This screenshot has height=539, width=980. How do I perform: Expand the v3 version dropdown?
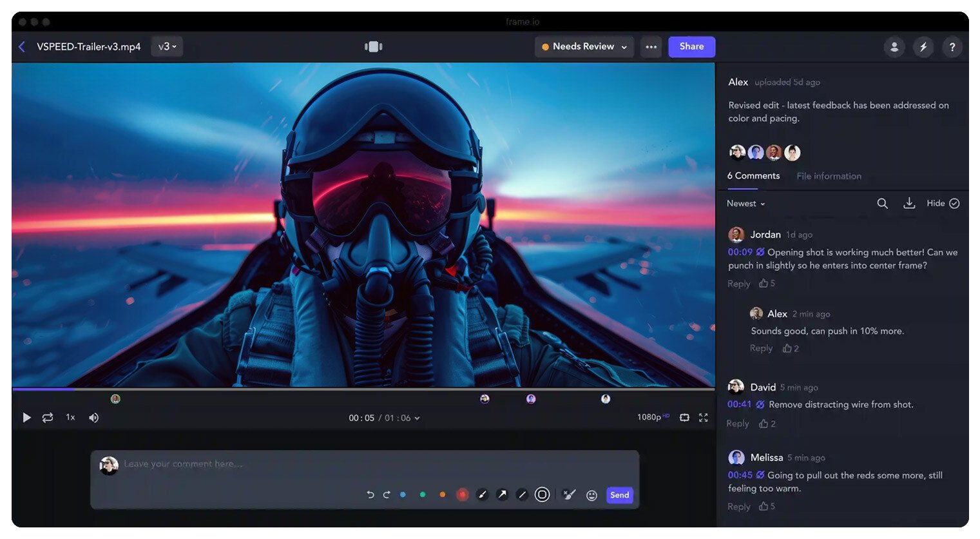(167, 46)
